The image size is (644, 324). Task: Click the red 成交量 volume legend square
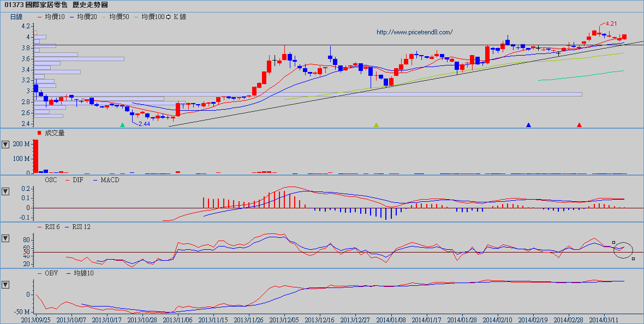pos(39,133)
